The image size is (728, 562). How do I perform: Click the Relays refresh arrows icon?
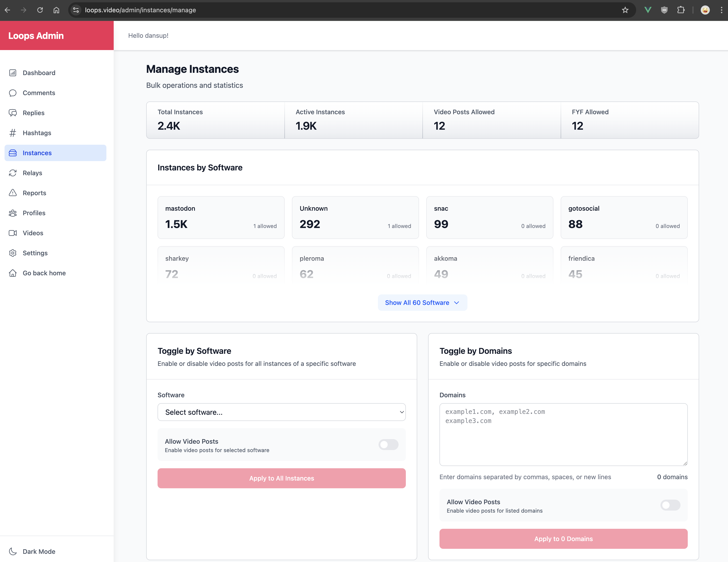tap(13, 173)
